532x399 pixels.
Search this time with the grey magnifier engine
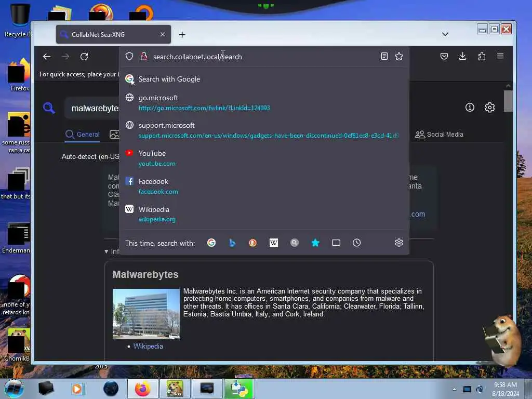[x=295, y=243]
